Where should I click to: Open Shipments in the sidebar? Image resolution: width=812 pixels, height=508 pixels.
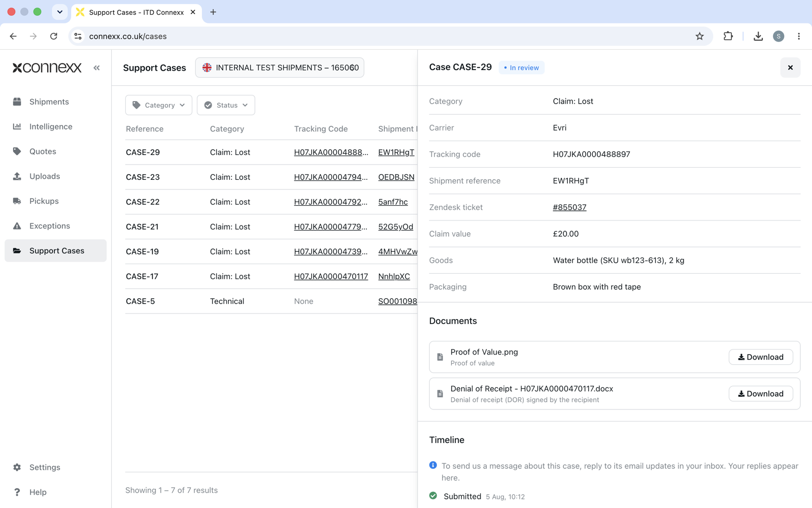(x=49, y=102)
